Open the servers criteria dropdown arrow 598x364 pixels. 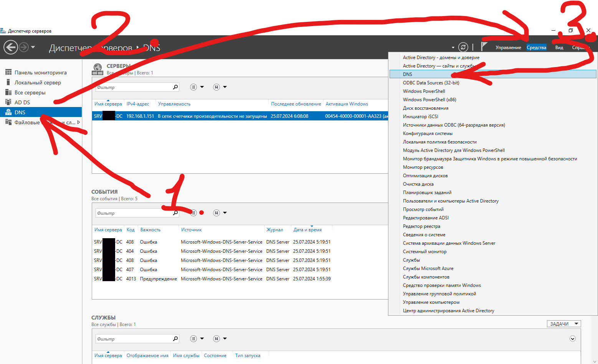click(x=202, y=87)
